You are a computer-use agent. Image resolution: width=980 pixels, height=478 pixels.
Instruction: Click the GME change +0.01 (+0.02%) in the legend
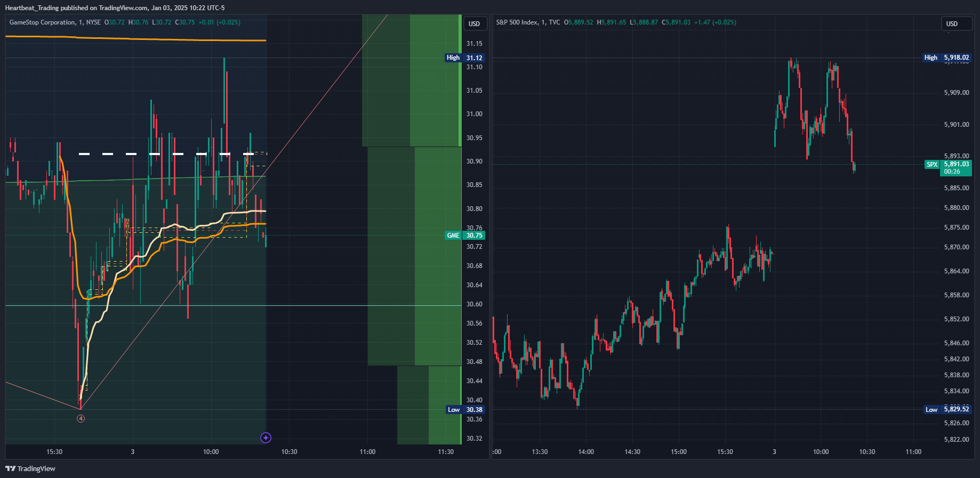pos(219,22)
